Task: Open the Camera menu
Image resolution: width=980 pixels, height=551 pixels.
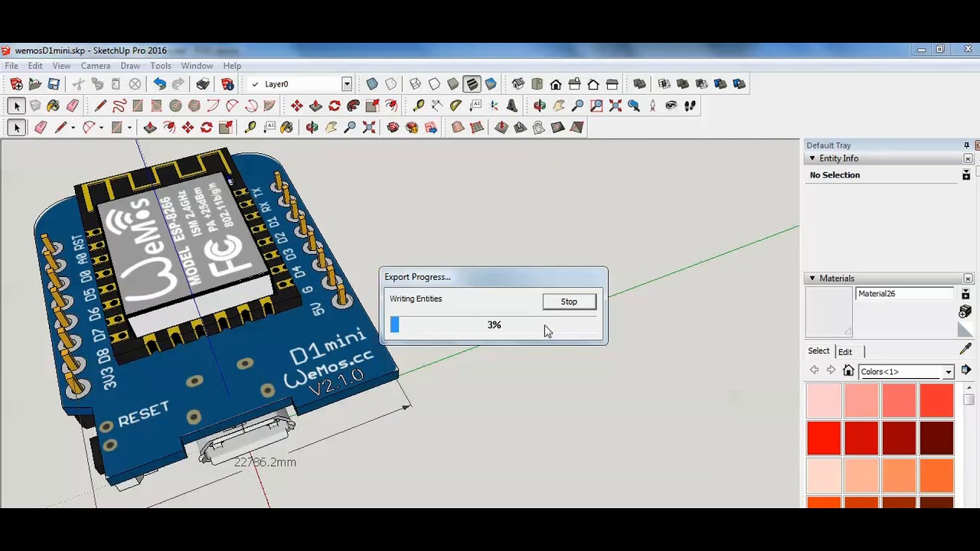Action: (x=96, y=66)
